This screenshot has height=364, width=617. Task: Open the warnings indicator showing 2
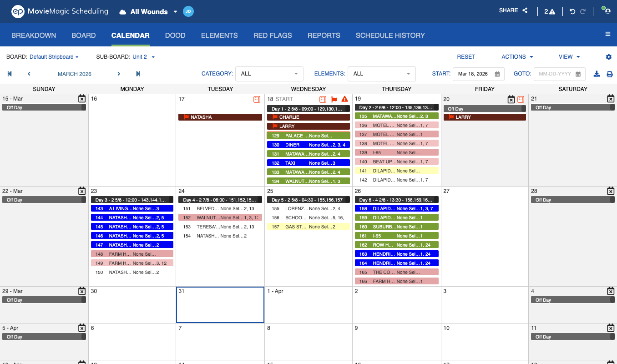(x=550, y=12)
